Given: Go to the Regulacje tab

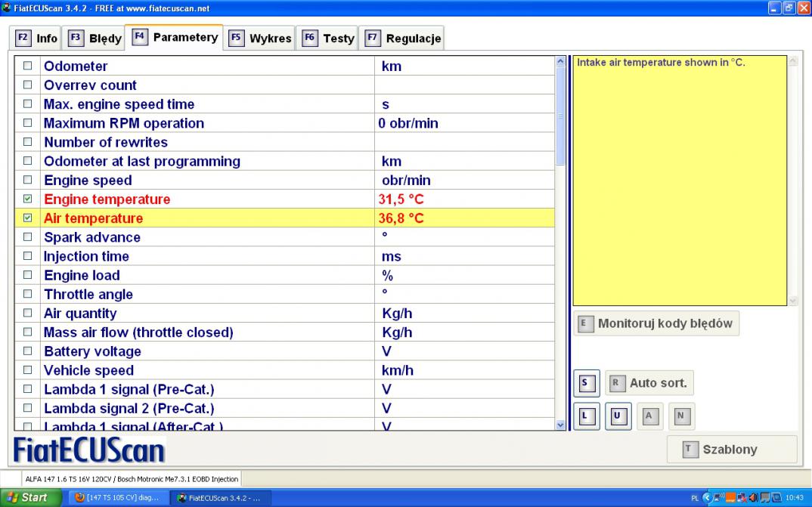Looking at the screenshot, I should (x=403, y=38).
